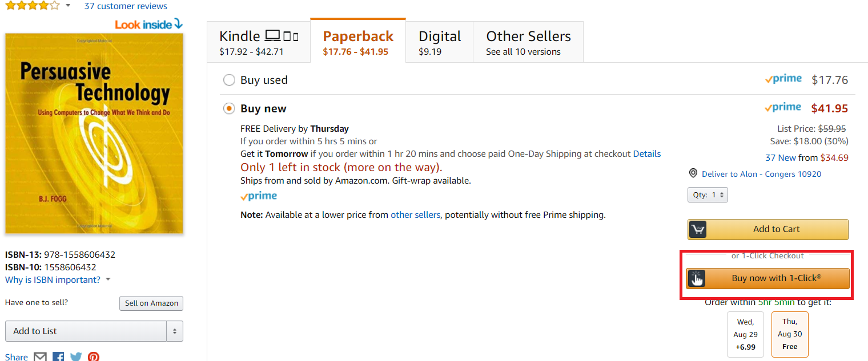
Task: Choose the Wed, Aug 29 delivery option
Action: [745, 334]
